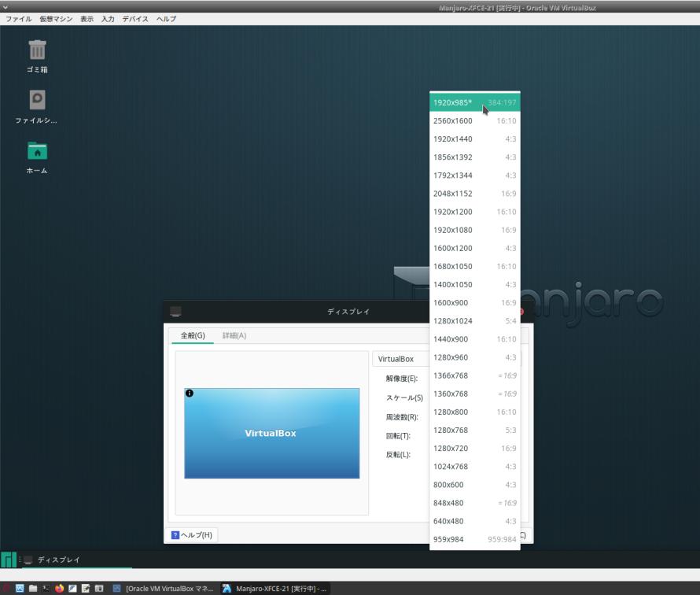This screenshot has height=595, width=700.
Task: Pick 1400x1050 from the resolution list
Action: pyautogui.click(x=474, y=285)
